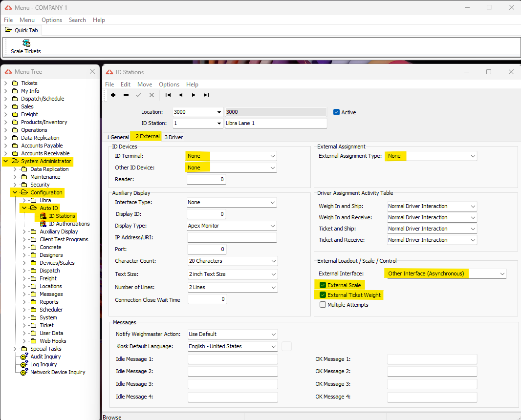The height and width of the screenshot is (420, 521).
Task: Close the Menu Tree panel
Action: 92,71
